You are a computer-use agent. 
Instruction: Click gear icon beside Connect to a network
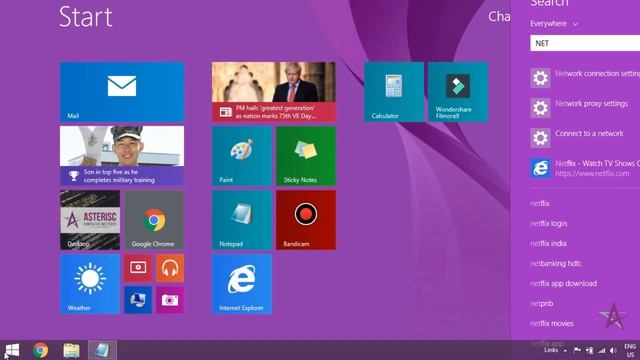pos(540,138)
